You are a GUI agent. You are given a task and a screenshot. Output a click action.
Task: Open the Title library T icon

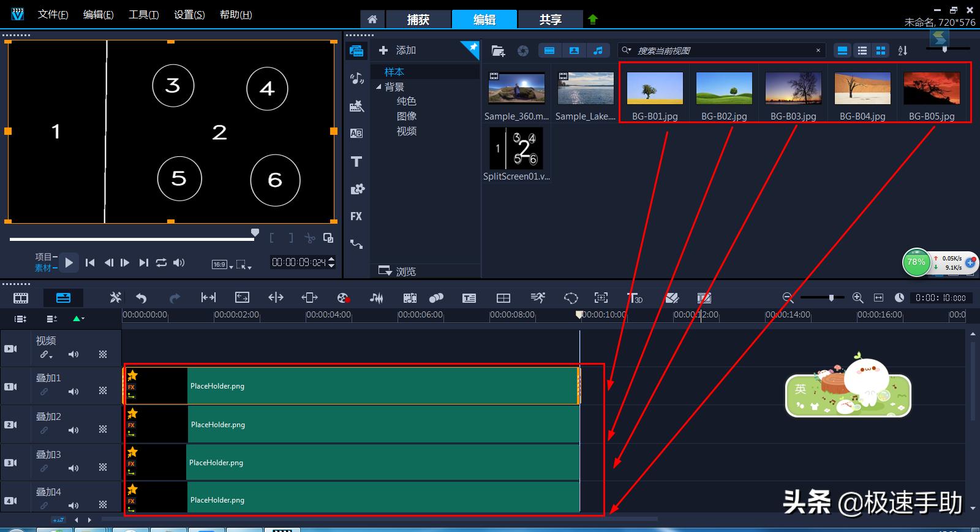coord(356,162)
